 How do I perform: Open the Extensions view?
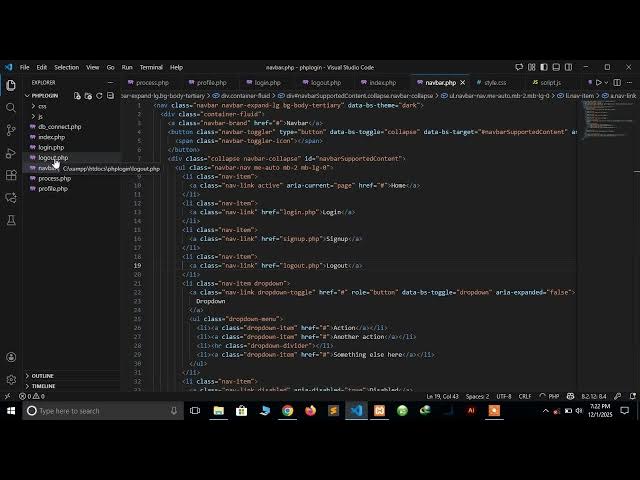(x=11, y=176)
